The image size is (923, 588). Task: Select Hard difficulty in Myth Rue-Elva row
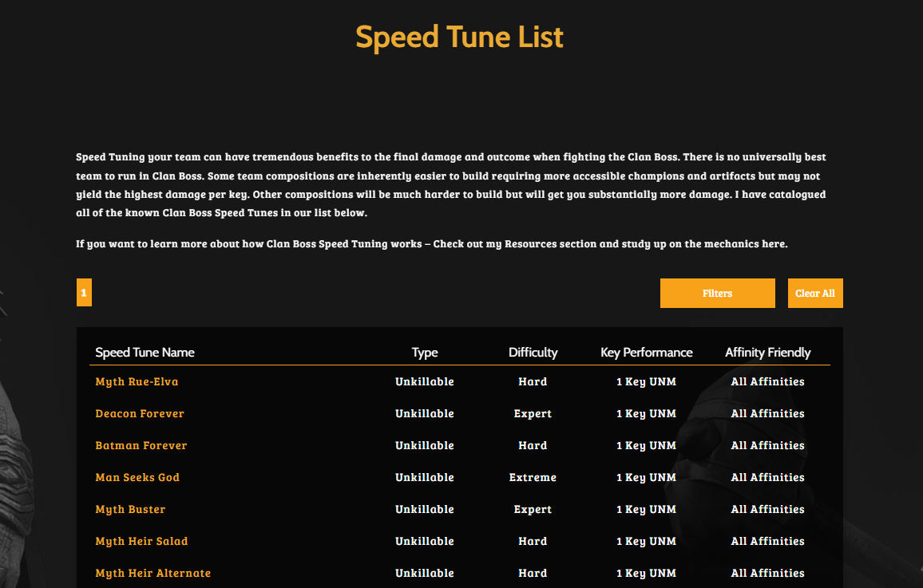(533, 381)
